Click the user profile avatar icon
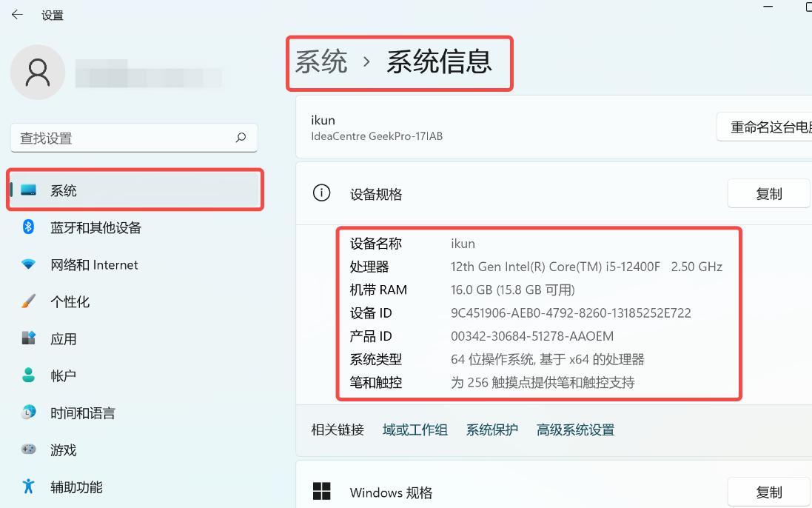 (38, 72)
